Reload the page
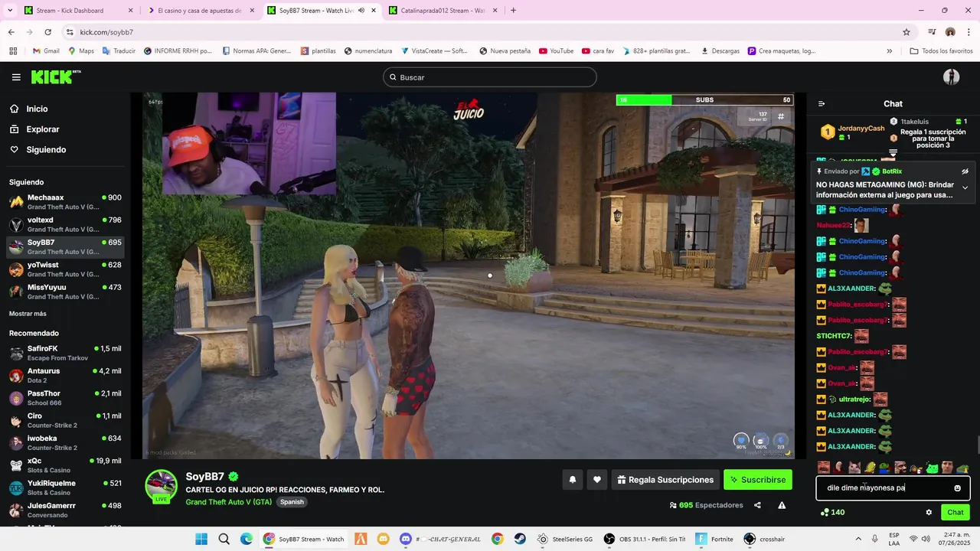The width and height of the screenshot is (980, 551). pos(47,32)
